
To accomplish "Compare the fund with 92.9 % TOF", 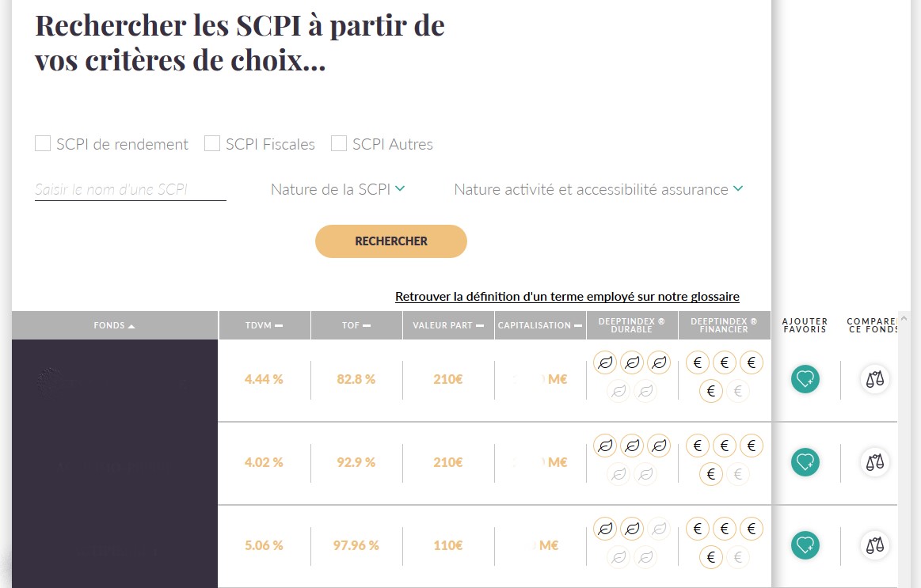I will coord(874,462).
